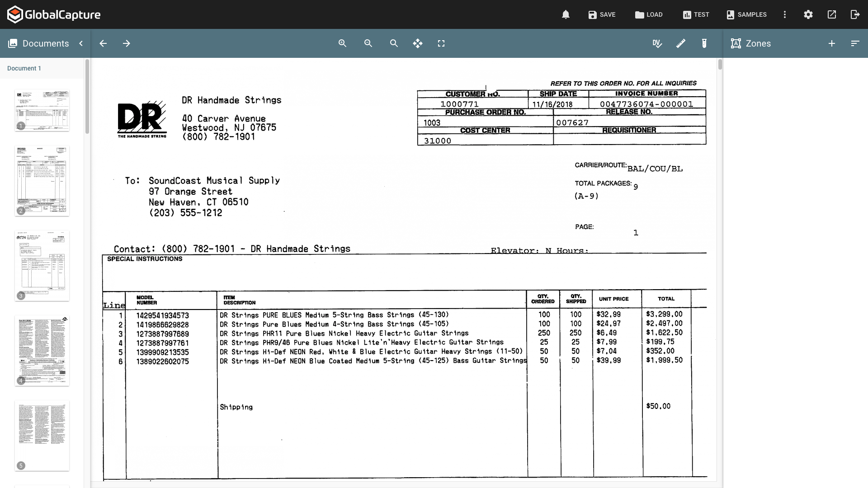Select the ruler measurement tool

pos(681,43)
